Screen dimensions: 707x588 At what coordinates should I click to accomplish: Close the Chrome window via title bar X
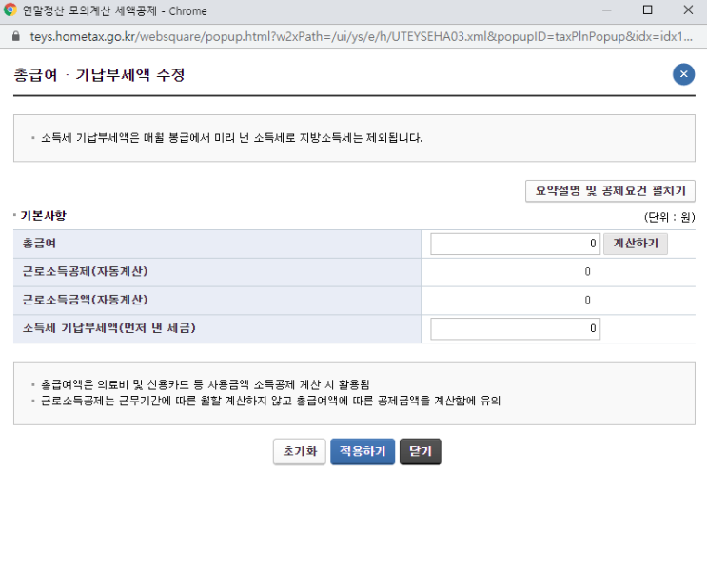688,10
